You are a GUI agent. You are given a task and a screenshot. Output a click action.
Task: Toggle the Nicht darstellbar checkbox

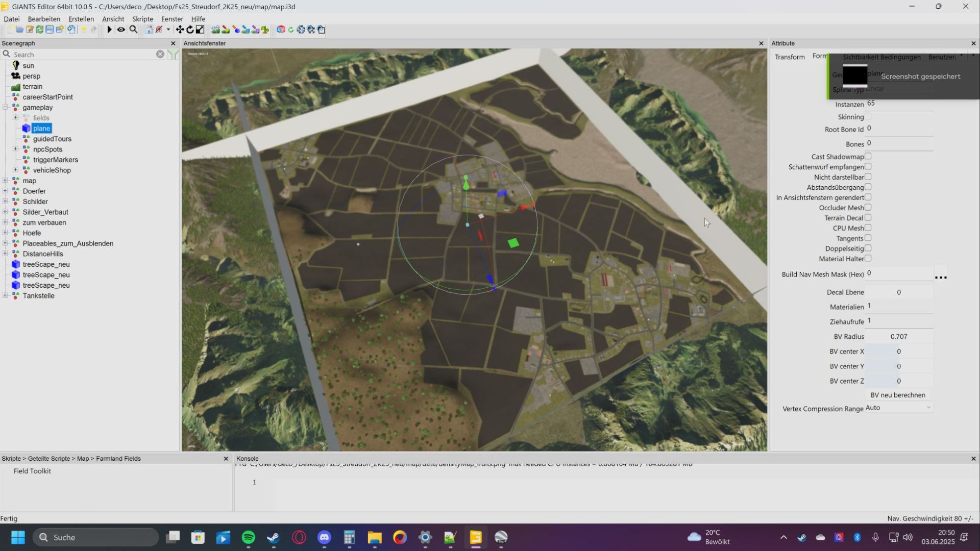tap(868, 177)
